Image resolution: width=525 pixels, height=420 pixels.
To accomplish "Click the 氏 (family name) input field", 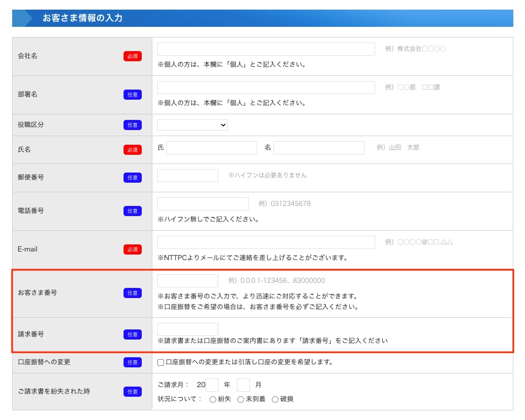I will coord(212,148).
